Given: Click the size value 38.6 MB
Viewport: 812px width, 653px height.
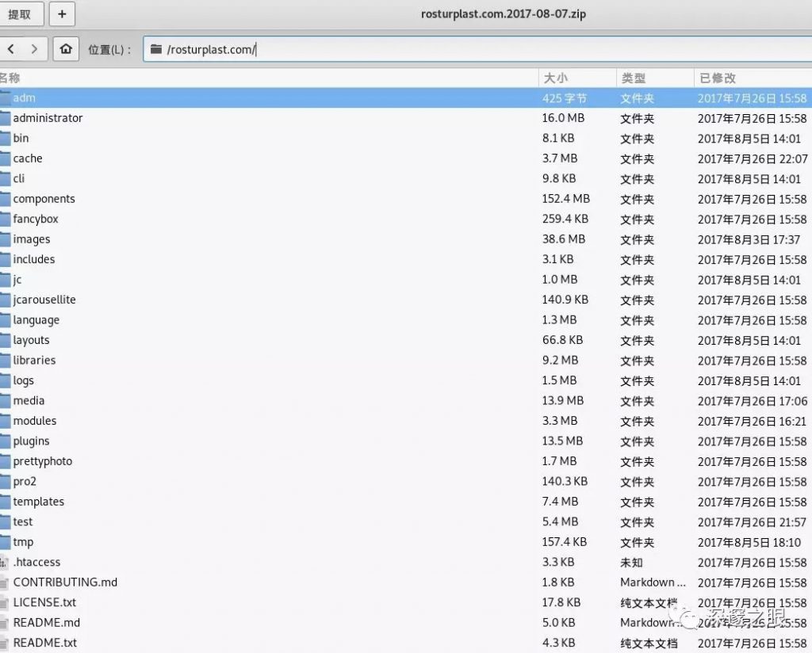Looking at the screenshot, I should [564, 239].
